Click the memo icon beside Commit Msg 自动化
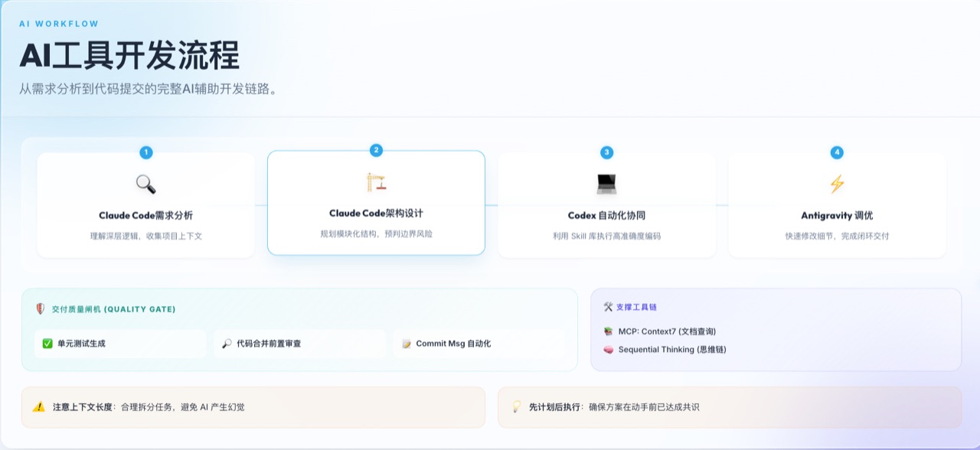Viewport: 980px width, 450px height. (407, 344)
